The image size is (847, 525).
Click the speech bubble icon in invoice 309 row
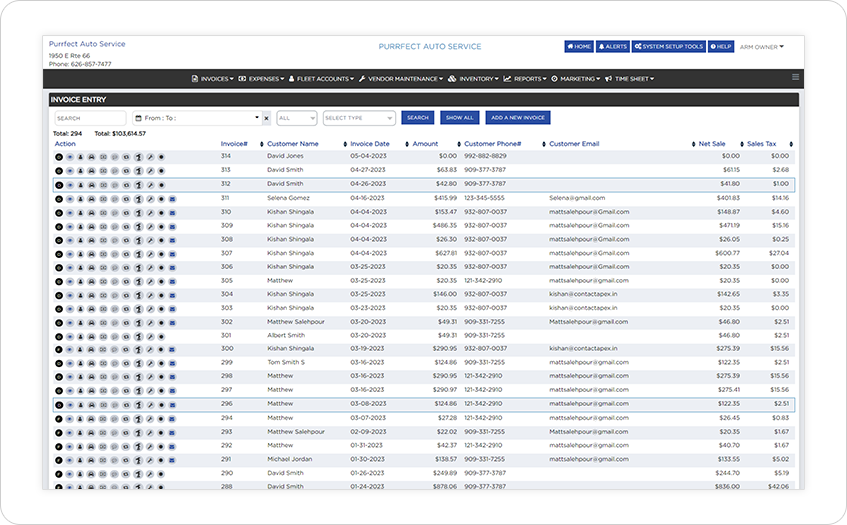pyautogui.click(x=115, y=227)
